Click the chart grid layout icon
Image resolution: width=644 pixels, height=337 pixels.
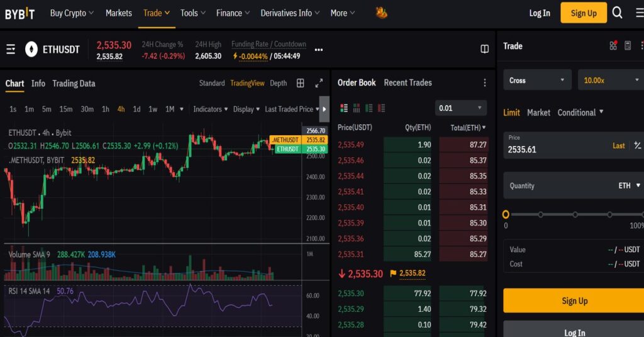click(300, 84)
